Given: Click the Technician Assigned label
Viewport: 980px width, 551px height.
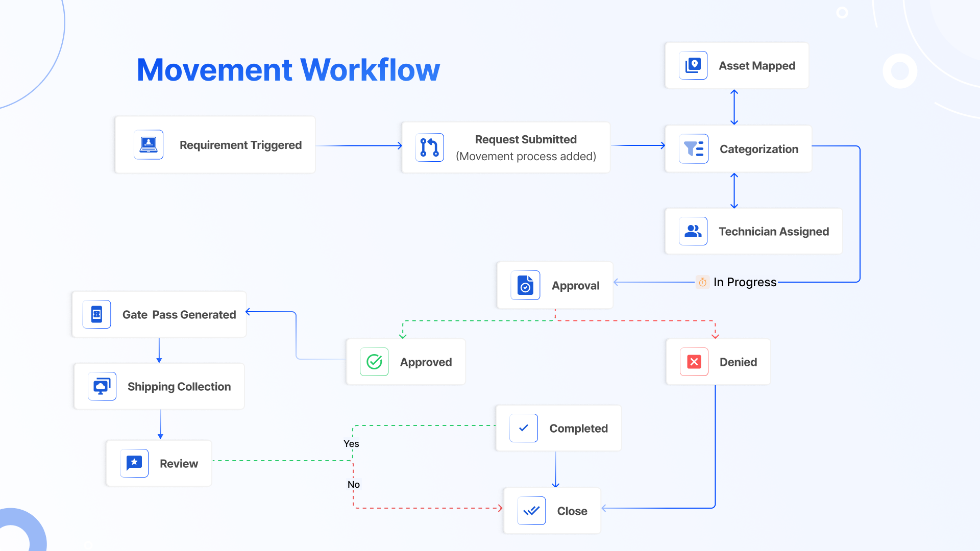Looking at the screenshot, I should pyautogui.click(x=774, y=232).
